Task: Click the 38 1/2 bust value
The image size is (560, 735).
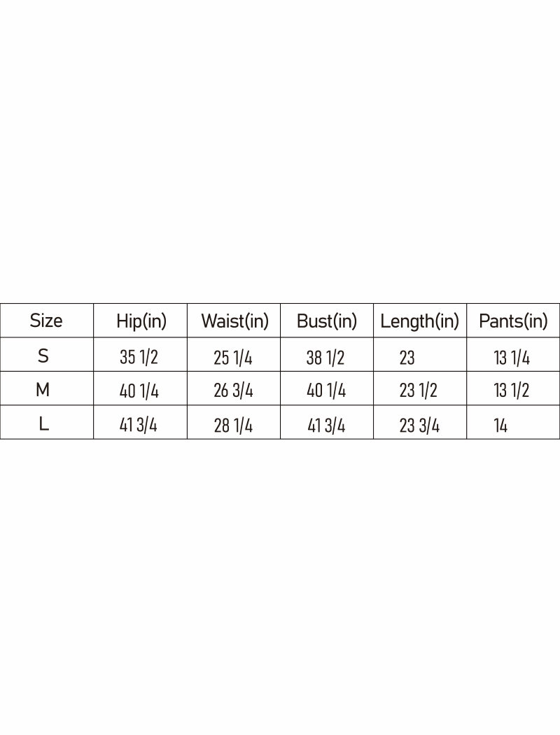Action: pos(325,358)
